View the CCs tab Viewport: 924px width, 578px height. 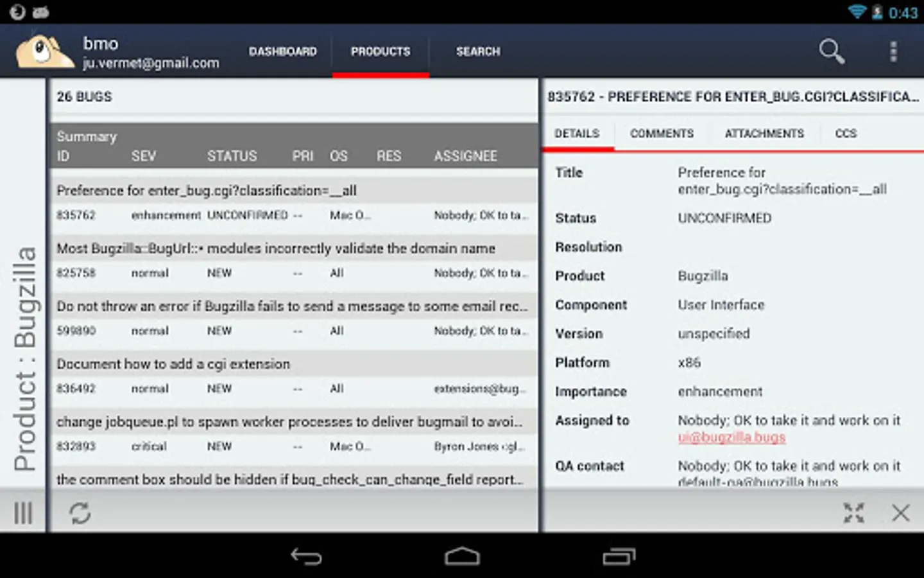tap(846, 134)
